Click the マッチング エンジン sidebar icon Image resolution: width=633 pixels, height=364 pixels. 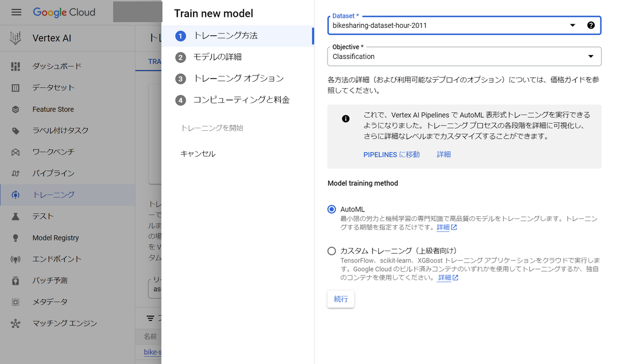point(15,323)
